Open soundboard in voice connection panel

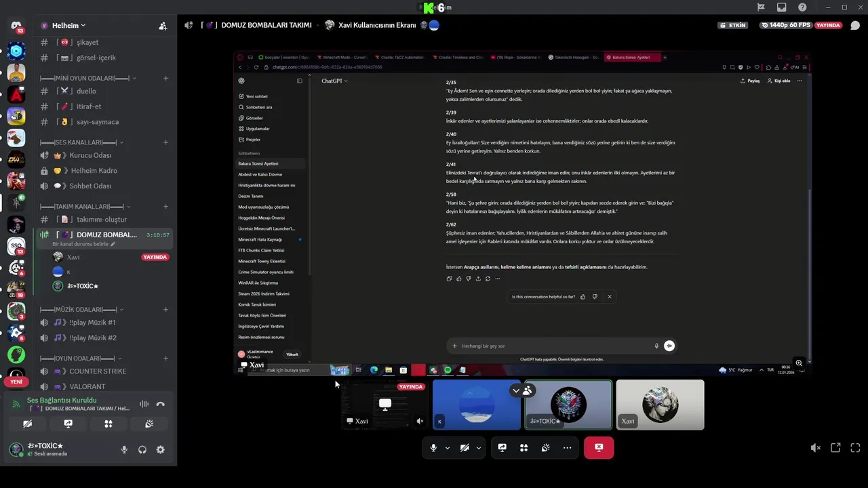(x=149, y=424)
